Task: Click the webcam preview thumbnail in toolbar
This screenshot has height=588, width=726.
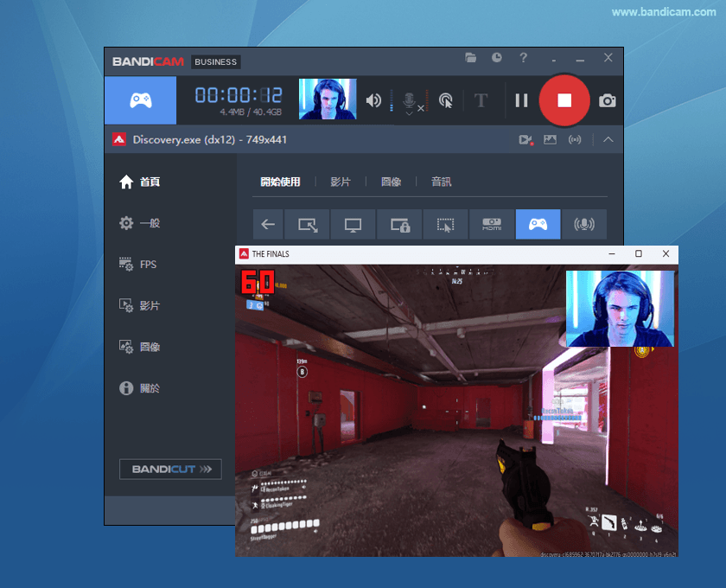Action: 328,99
